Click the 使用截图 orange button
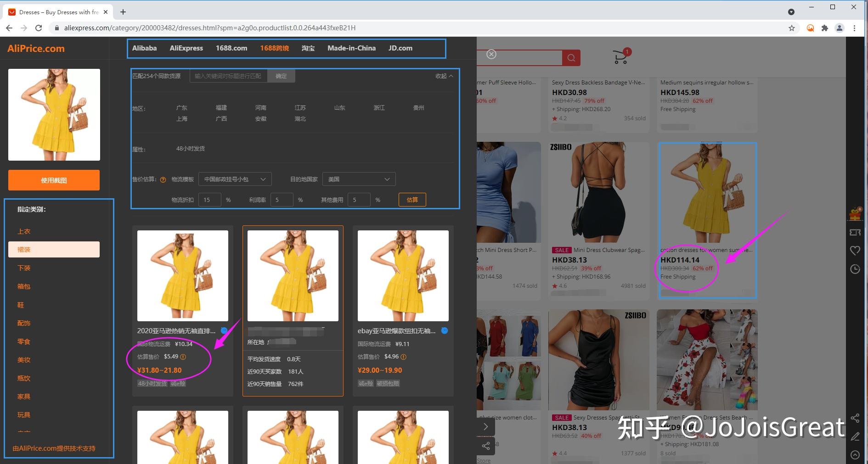 [54, 180]
